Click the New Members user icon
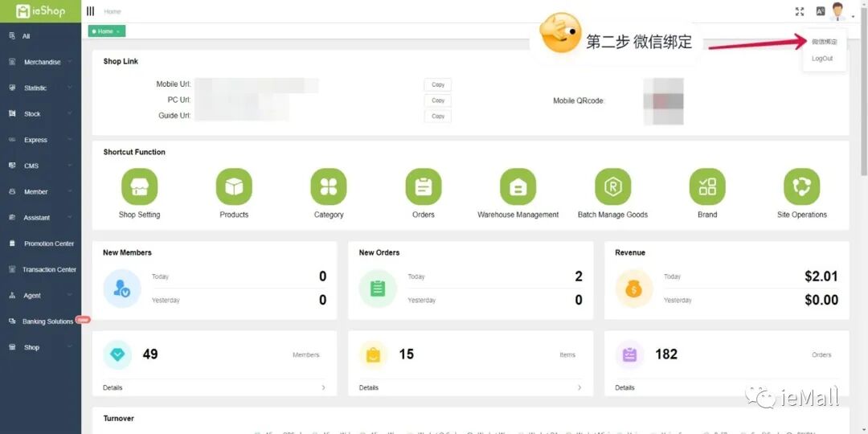Screen dimensions: 868x434 coord(122,289)
